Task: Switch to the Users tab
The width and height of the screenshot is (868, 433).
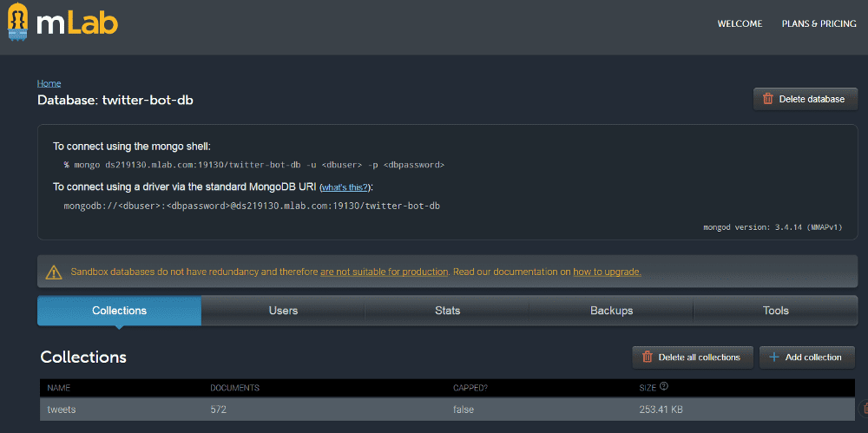Action: (x=283, y=311)
